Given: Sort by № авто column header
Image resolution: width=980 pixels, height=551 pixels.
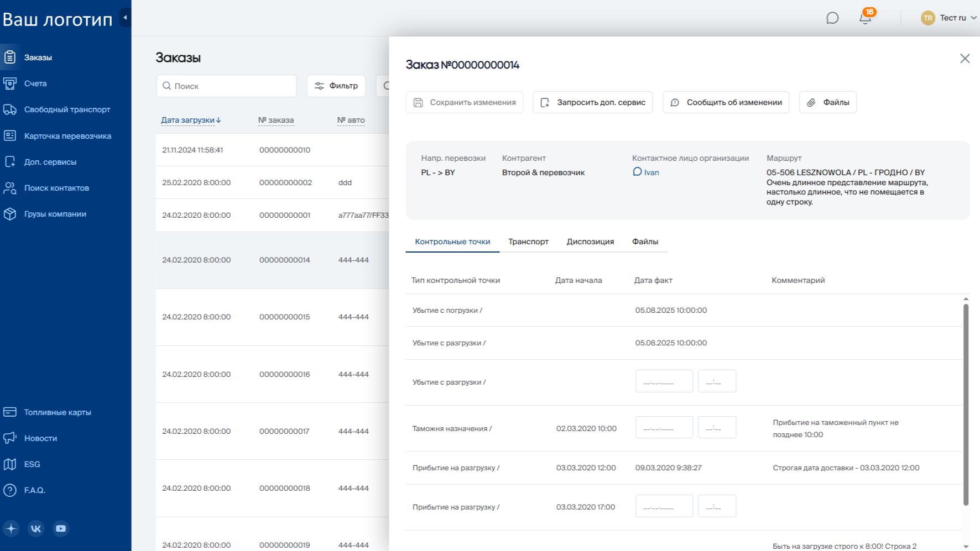Looking at the screenshot, I should tap(351, 120).
